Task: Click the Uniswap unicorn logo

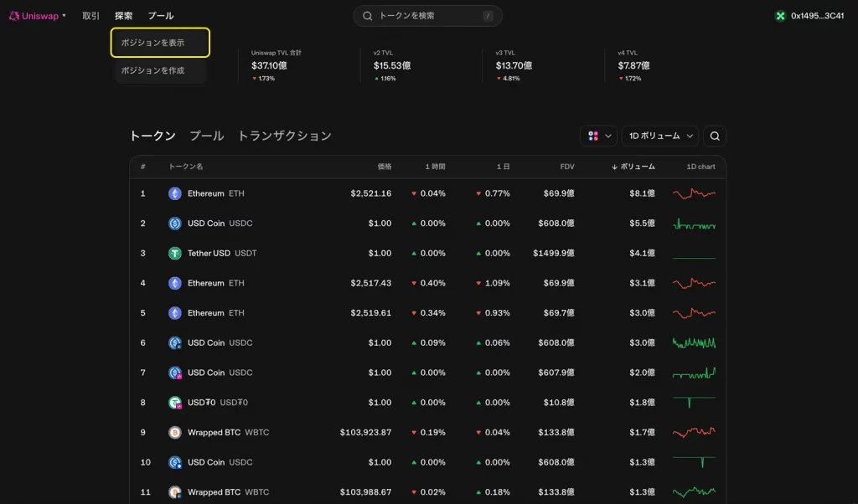Action: click(x=14, y=16)
